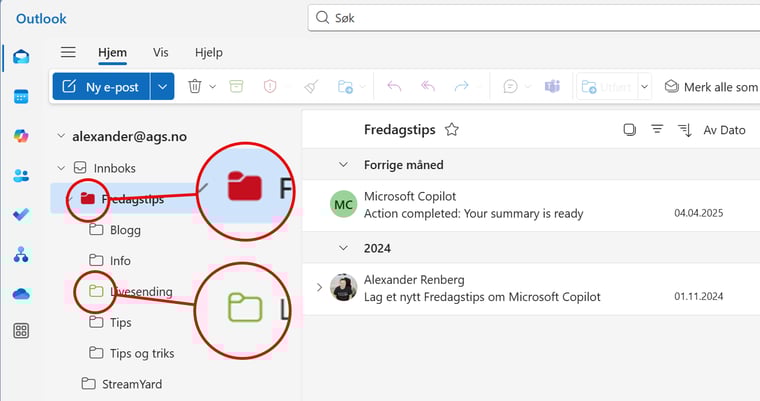The height and width of the screenshot is (401, 760).
Task: Add Fredagstips folder to favorites star
Action: pos(452,129)
